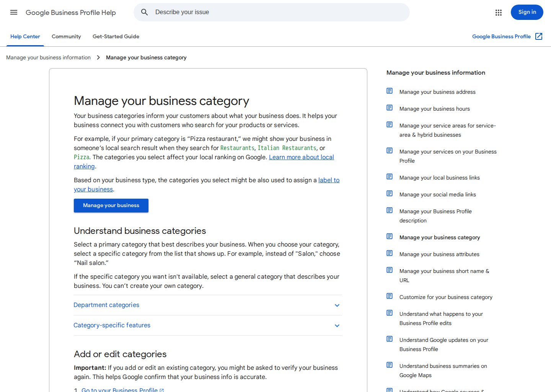This screenshot has width=551, height=392.
Task: Click the Manage your business information sidebar heading
Action: (x=435, y=73)
